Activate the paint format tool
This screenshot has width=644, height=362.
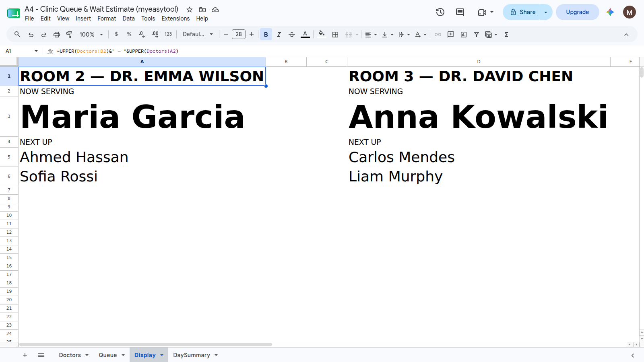[x=70, y=35]
